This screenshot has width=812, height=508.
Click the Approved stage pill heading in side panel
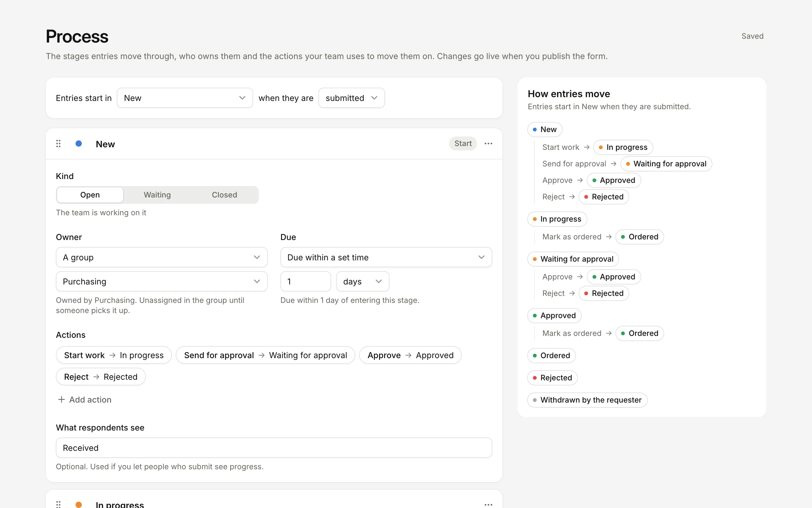click(554, 316)
